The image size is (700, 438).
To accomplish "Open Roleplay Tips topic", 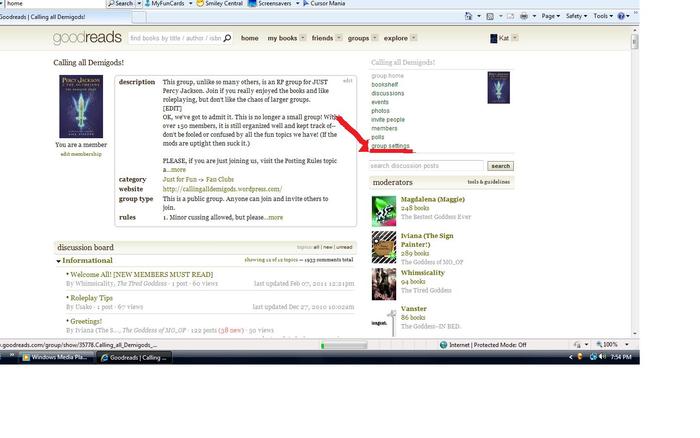I will coord(92,298).
